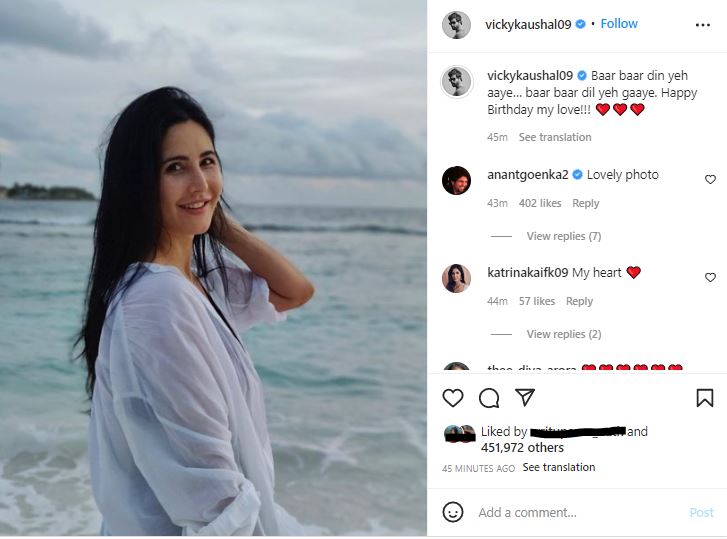Viewport: 727px width, 539px height.
Task: Reply to anantgoenka2's comment
Action: point(585,203)
